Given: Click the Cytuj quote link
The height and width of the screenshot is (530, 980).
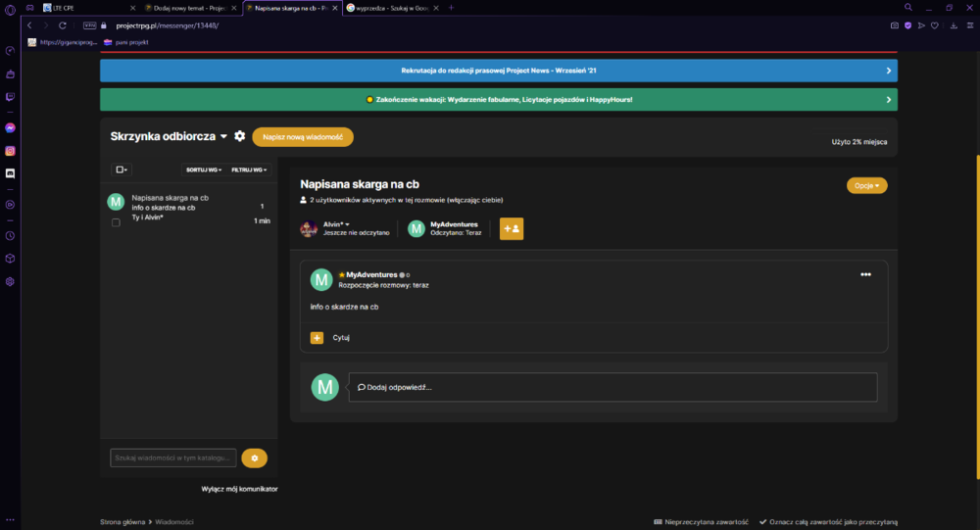Looking at the screenshot, I should pyautogui.click(x=341, y=338).
